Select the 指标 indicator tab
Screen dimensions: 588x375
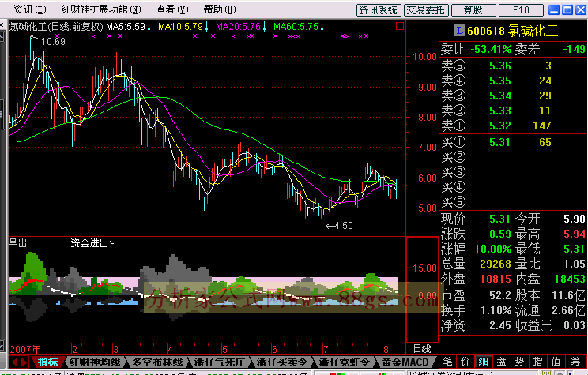(48, 362)
